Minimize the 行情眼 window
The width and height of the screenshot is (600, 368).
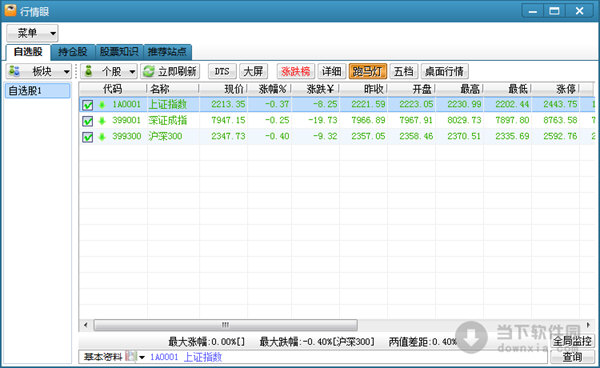click(x=532, y=11)
